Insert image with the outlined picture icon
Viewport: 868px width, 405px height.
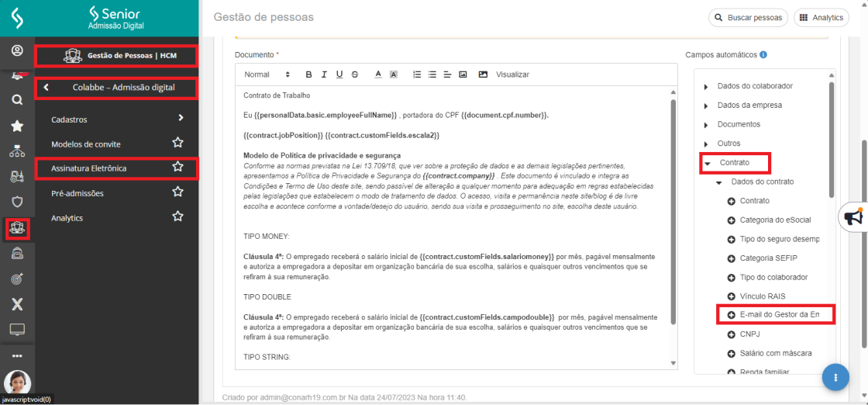click(463, 74)
